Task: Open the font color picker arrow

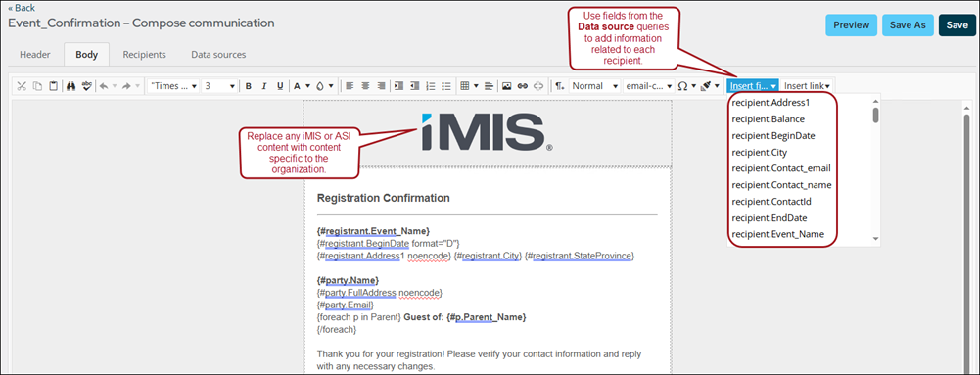Action: (307, 86)
